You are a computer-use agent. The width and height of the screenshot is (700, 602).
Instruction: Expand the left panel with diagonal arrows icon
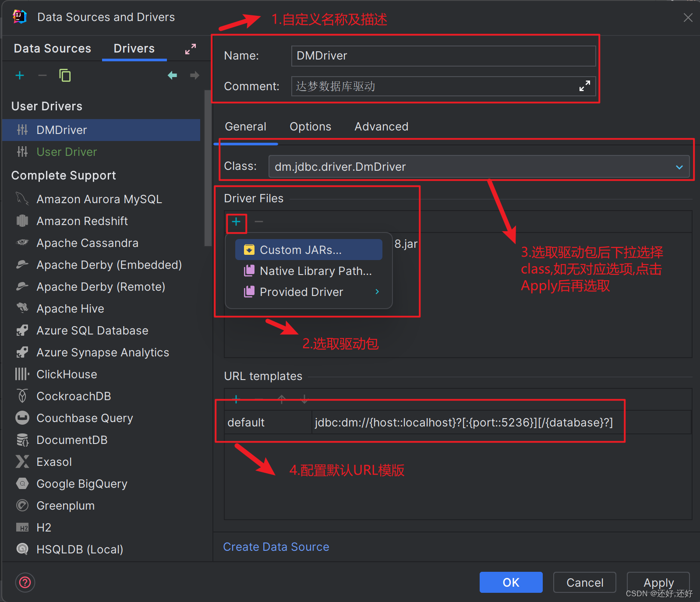[x=191, y=49]
